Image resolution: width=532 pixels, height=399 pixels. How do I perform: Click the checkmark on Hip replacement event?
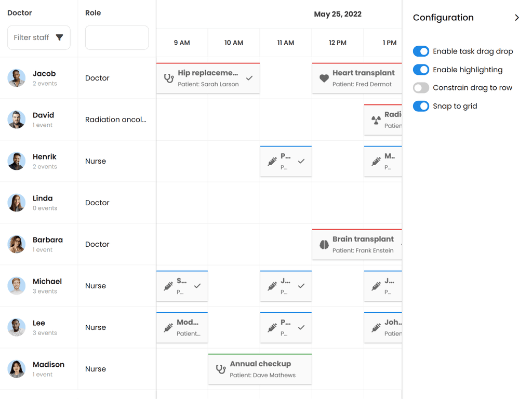pyautogui.click(x=249, y=78)
